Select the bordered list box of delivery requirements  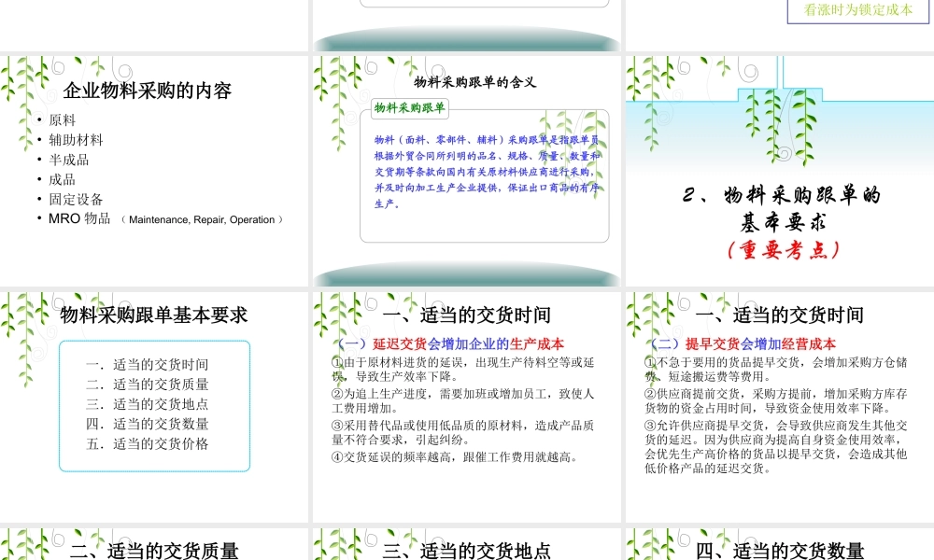pyautogui.click(x=154, y=406)
